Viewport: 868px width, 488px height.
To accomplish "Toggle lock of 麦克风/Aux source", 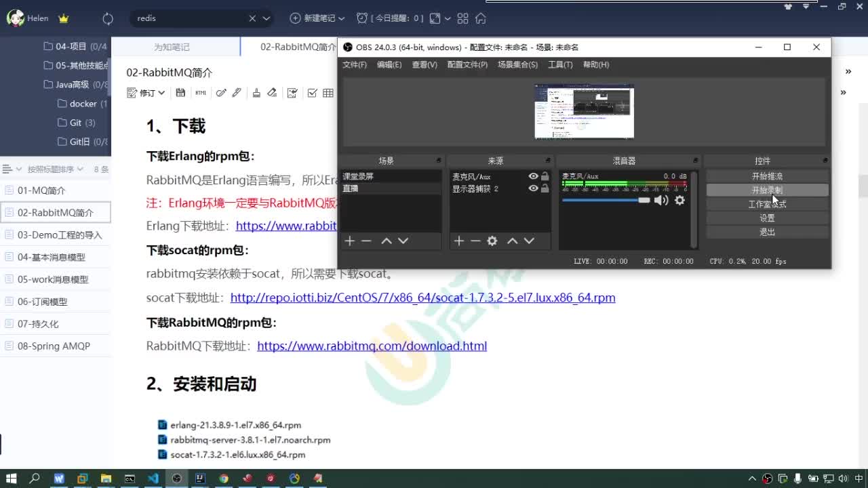I will [545, 176].
